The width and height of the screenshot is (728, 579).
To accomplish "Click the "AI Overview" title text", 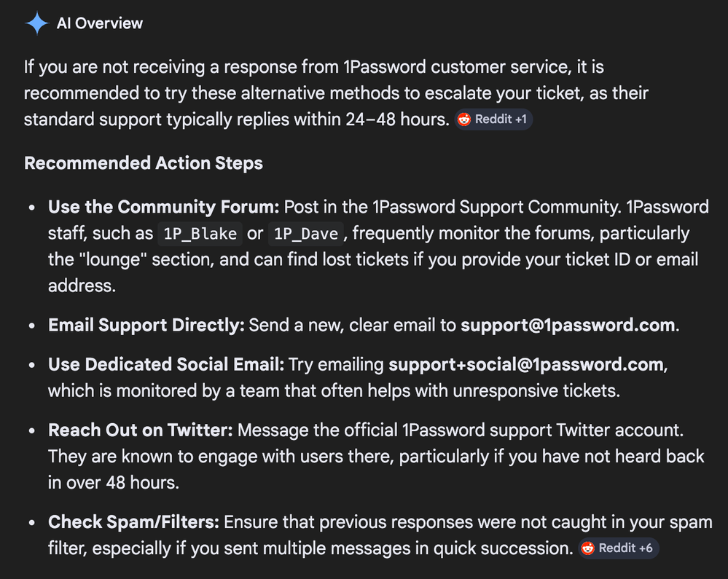I will coord(100,23).
